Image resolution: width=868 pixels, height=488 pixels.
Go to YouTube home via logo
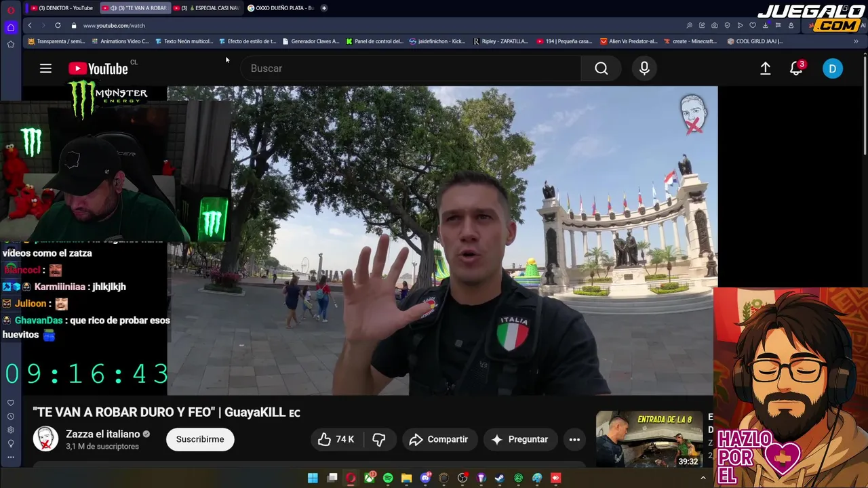click(98, 68)
